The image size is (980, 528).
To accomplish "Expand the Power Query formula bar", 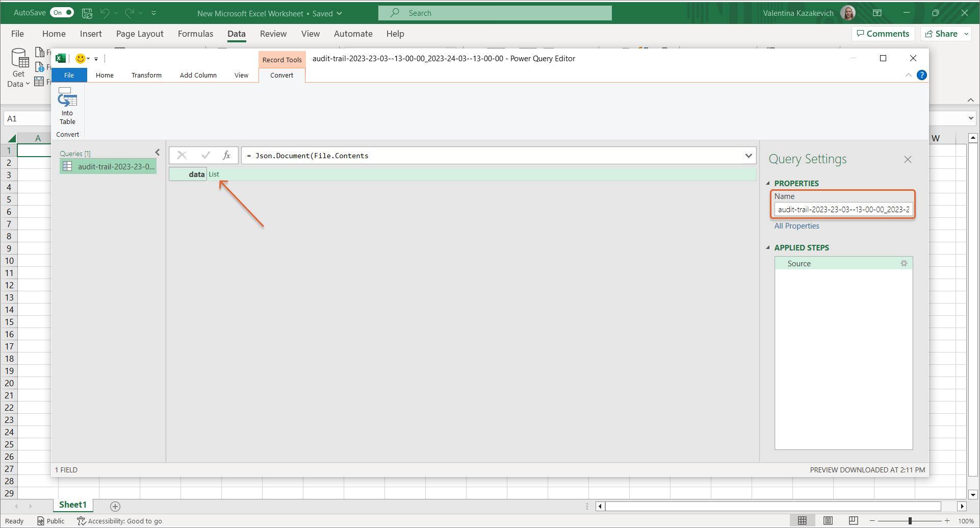I will pyautogui.click(x=748, y=156).
